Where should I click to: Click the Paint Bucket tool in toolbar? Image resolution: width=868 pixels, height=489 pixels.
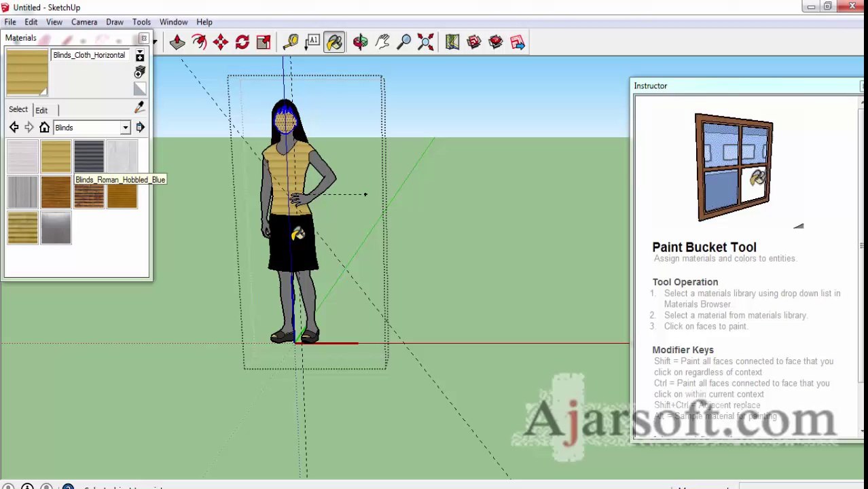pos(334,42)
